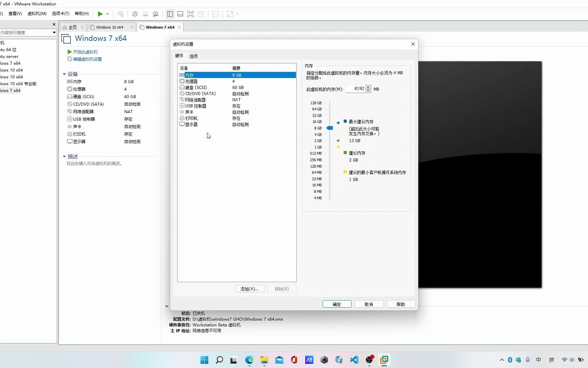
Task: Open the 虚拟机(M) menu
Action: (x=37, y=14)
